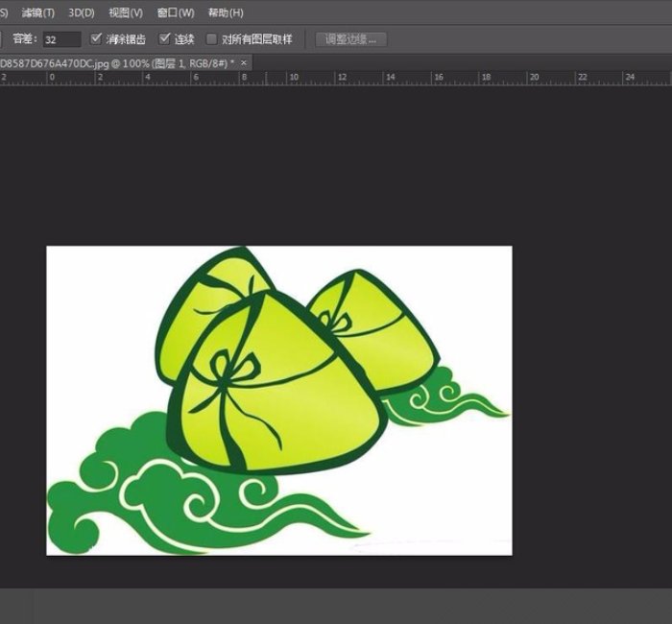Open the 3D(D) menu
The height and width of the screenshot is (624, 672).
coord(82,12)
